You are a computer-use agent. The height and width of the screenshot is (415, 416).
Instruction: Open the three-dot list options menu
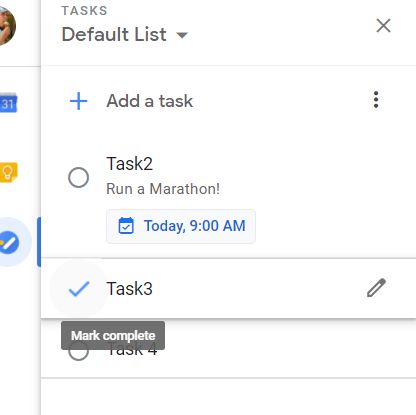[x=376, y=100]
